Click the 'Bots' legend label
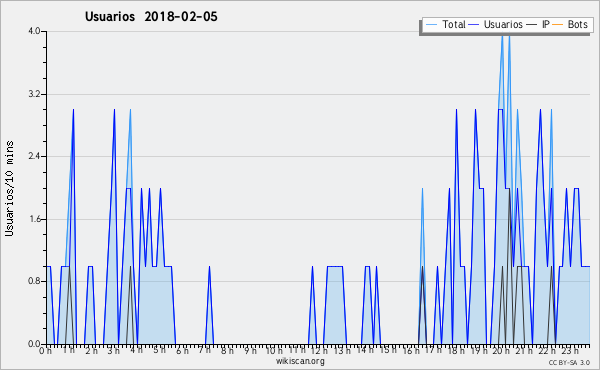 [x=577, y=24]
